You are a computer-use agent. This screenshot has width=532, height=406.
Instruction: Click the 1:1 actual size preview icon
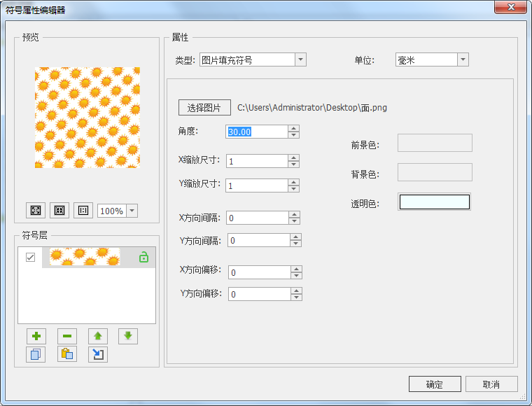tap(83, 211)
